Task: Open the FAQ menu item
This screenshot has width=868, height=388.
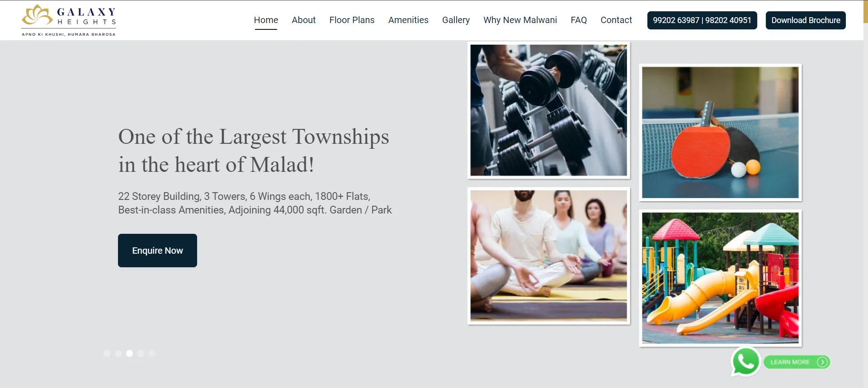Action: (x=579, y=20)
